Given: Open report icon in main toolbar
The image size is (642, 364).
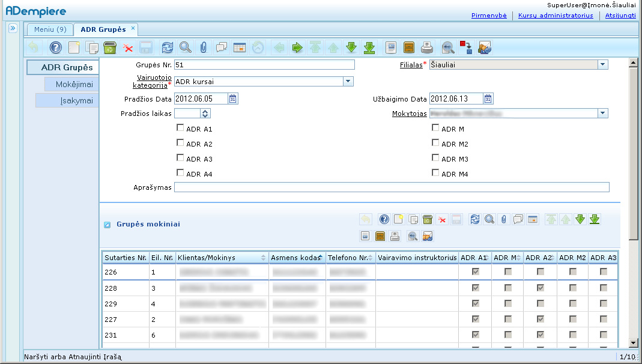Looking at the screenshot, I should pyautogui.click(x=391, y=47).
